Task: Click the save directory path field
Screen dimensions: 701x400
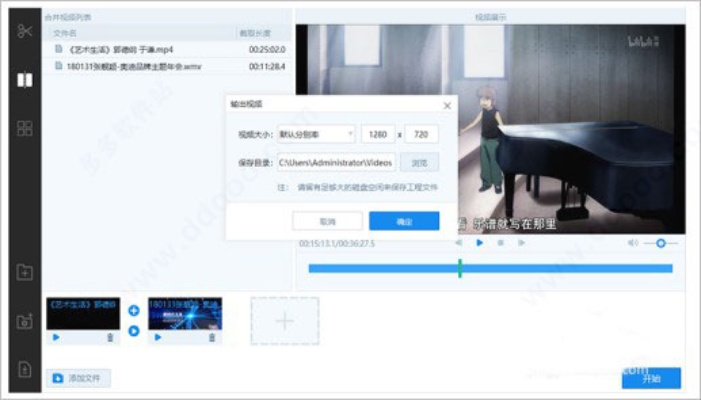Action: [336, 163]
